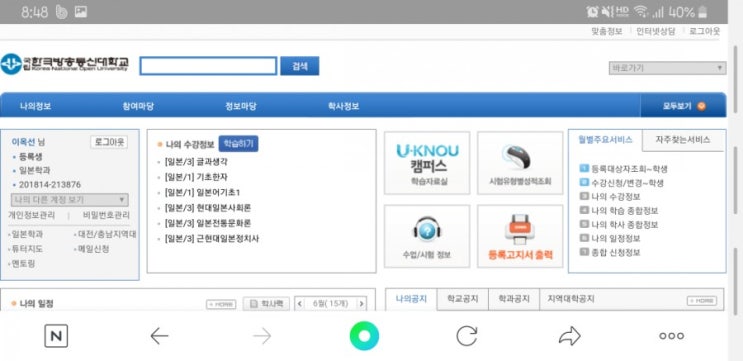Image resolution: width=743 pixels, height=361 pixels.
Task: Click 나의 일정정보 link
Action: pyautogui.click(x=616, y=238)
